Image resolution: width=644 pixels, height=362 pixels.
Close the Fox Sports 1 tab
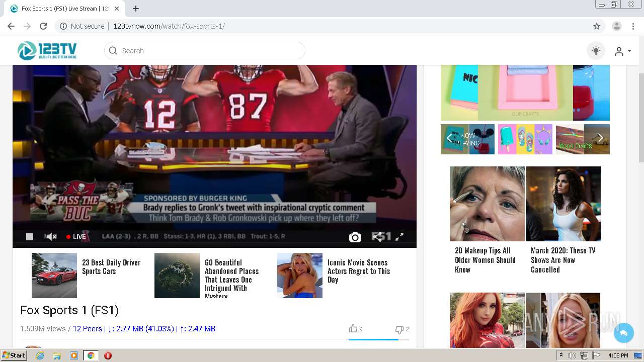coord(117,9)
